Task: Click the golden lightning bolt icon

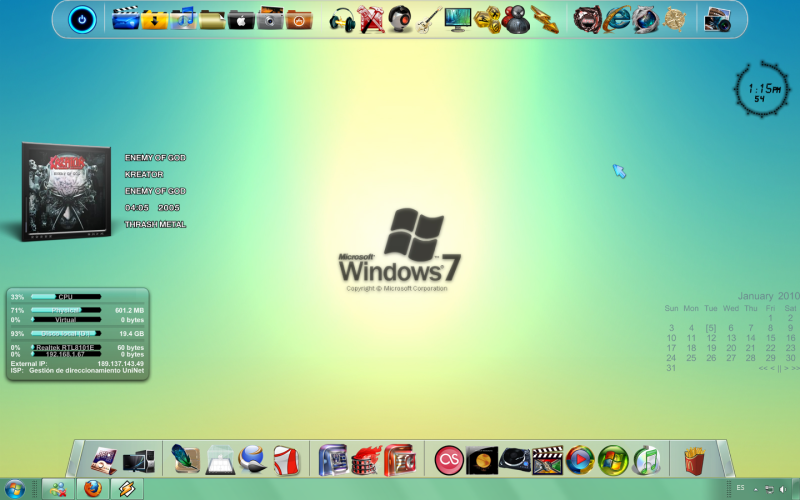Action: click(544, 20)
